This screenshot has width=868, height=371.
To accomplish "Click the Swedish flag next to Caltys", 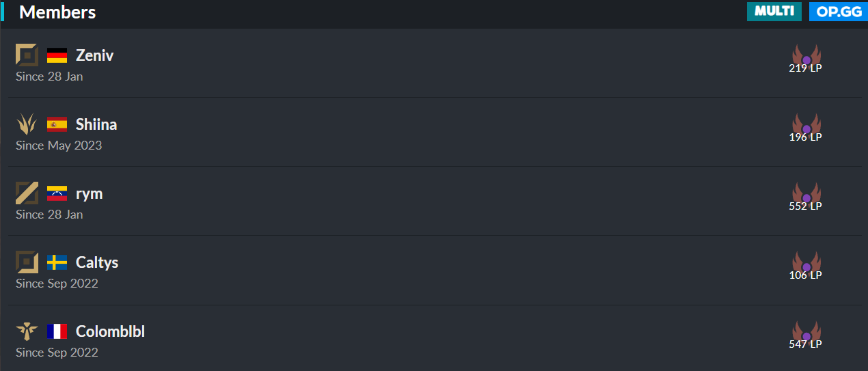I will point(57,262).
